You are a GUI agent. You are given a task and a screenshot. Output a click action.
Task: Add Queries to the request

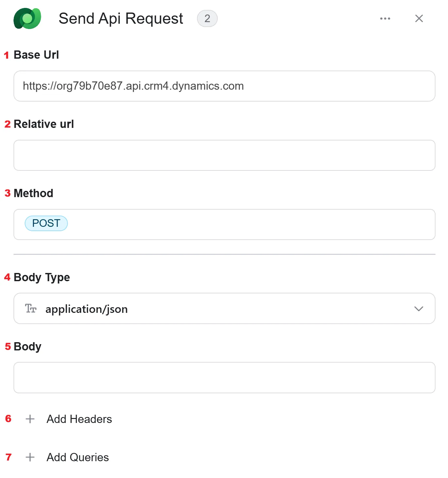78,457
